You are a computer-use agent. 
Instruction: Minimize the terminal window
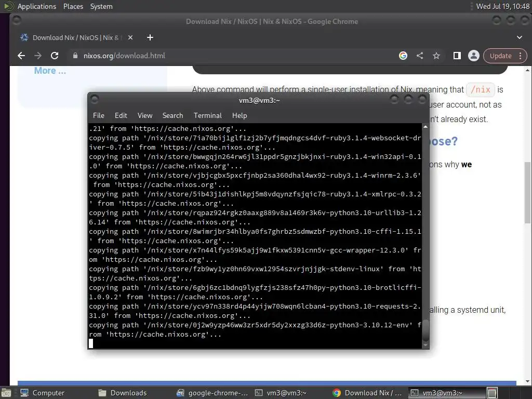pyautogui.click(x=394, y=99)
